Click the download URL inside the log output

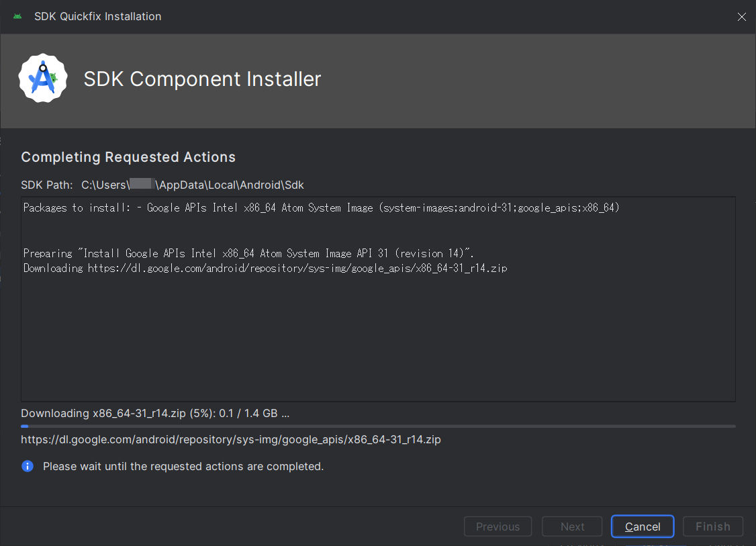pos(297,268)
